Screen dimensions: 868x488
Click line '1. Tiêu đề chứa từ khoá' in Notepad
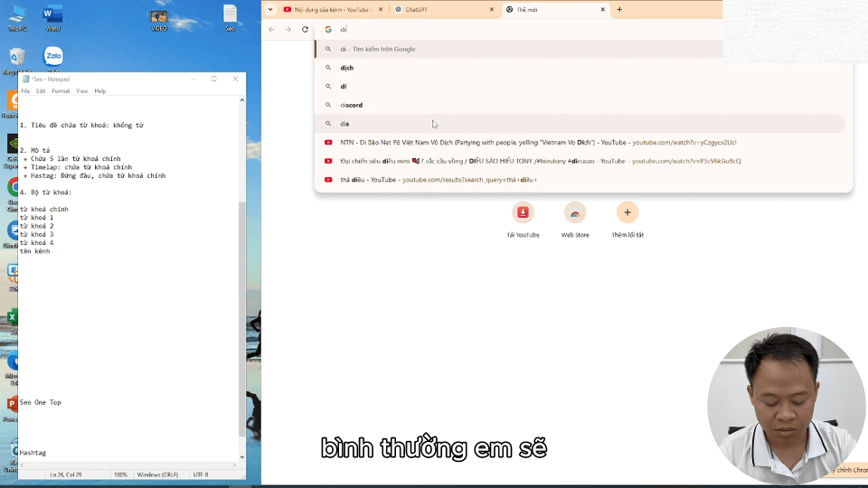tap(81, 126)
